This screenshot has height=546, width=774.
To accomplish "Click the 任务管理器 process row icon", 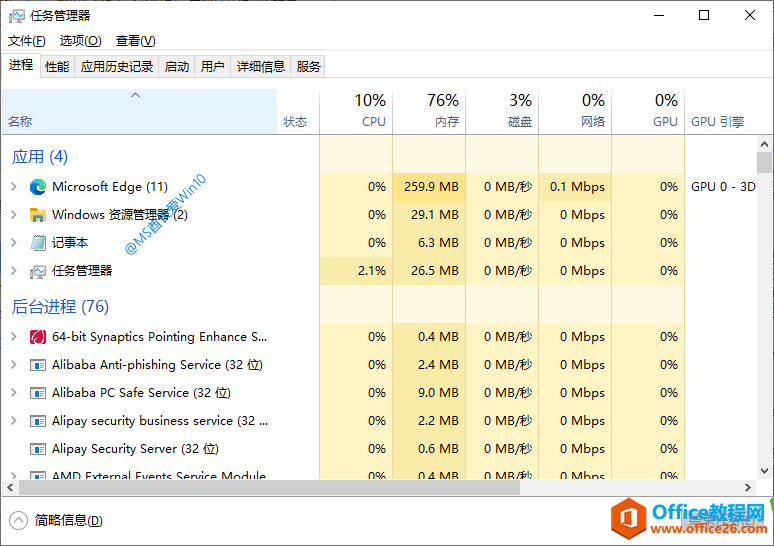I will (38, 271).
